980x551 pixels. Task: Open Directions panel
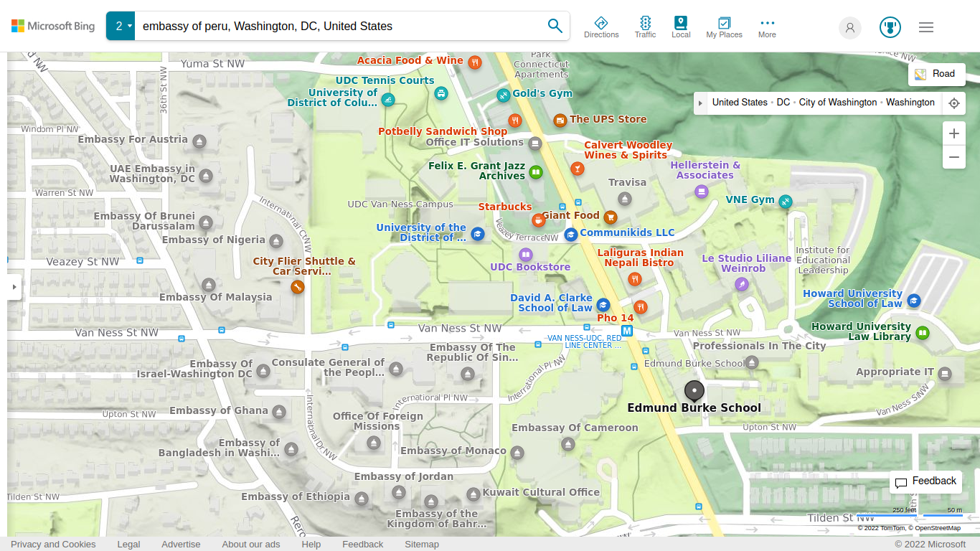pyautogui.click(x=601, y=27)
